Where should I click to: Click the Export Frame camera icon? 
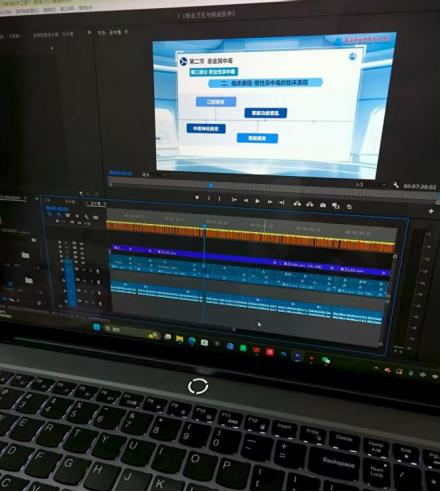[323, 205]
